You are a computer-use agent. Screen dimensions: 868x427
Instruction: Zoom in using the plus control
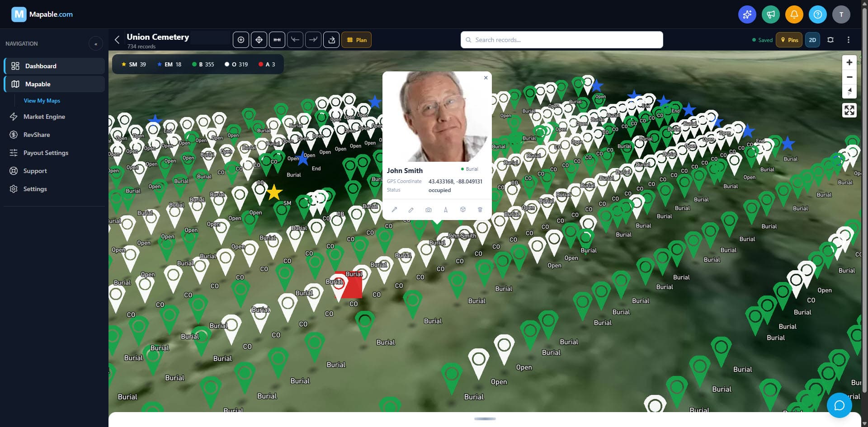(849, 62)
